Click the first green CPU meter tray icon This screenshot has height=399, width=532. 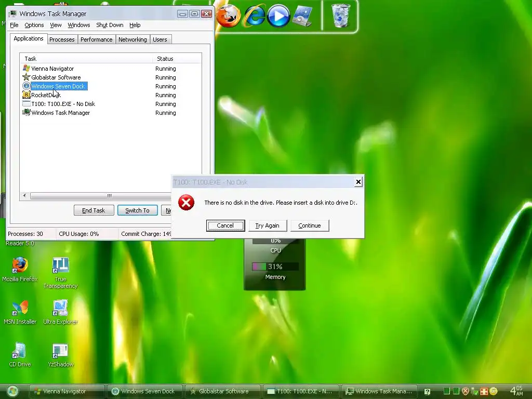click(447, 391)
